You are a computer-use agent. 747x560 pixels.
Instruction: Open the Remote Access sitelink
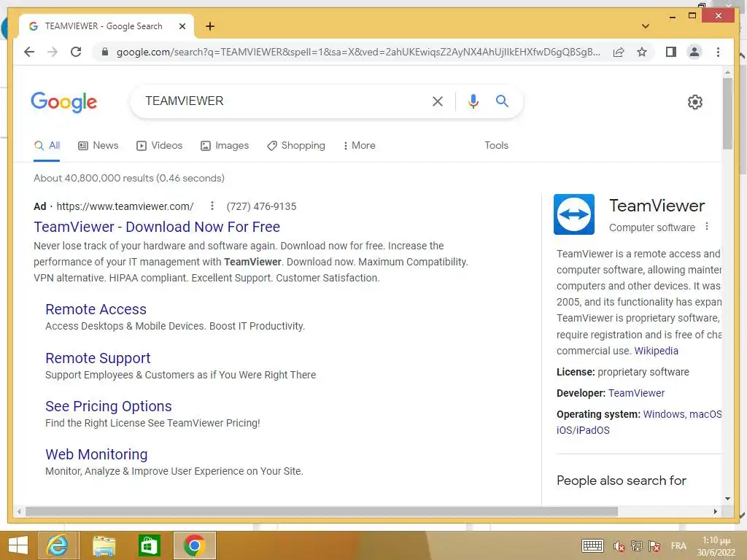pos(96,309)
